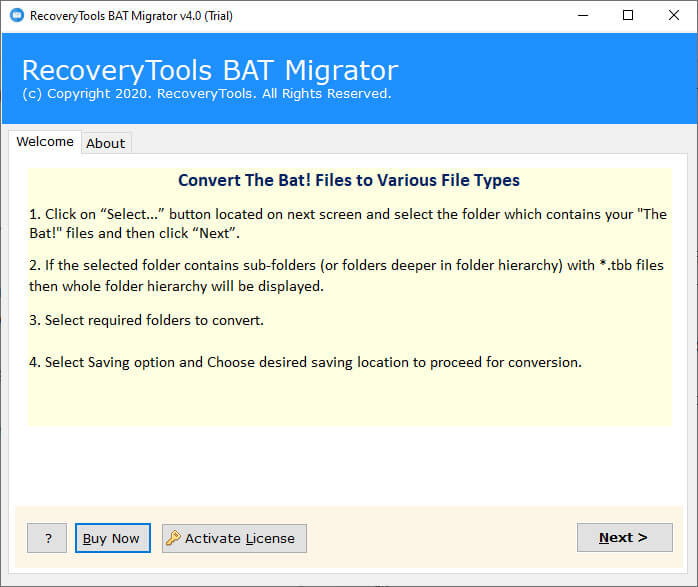
Task: Select the Welcome tab
Action: 45,142
